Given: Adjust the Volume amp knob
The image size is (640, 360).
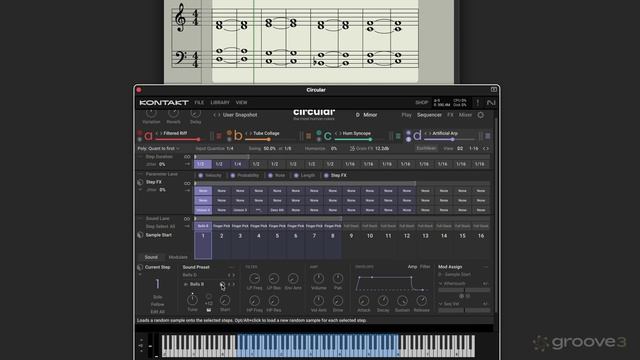Looking at the screenshot, I should [x=318, y=279].
